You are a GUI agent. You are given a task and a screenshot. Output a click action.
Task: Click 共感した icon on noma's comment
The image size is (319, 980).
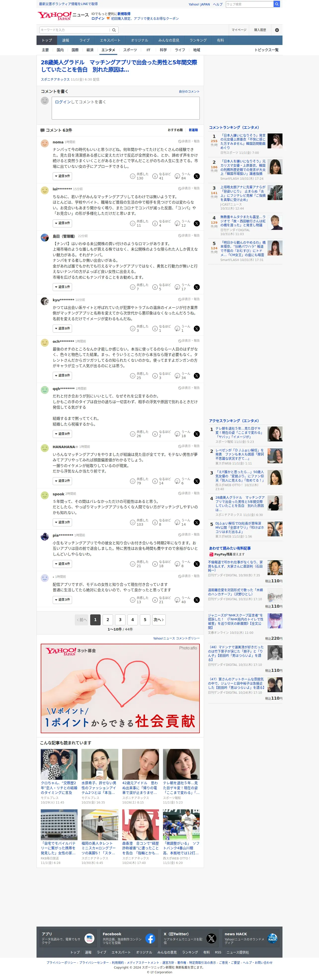click(133, 176)
